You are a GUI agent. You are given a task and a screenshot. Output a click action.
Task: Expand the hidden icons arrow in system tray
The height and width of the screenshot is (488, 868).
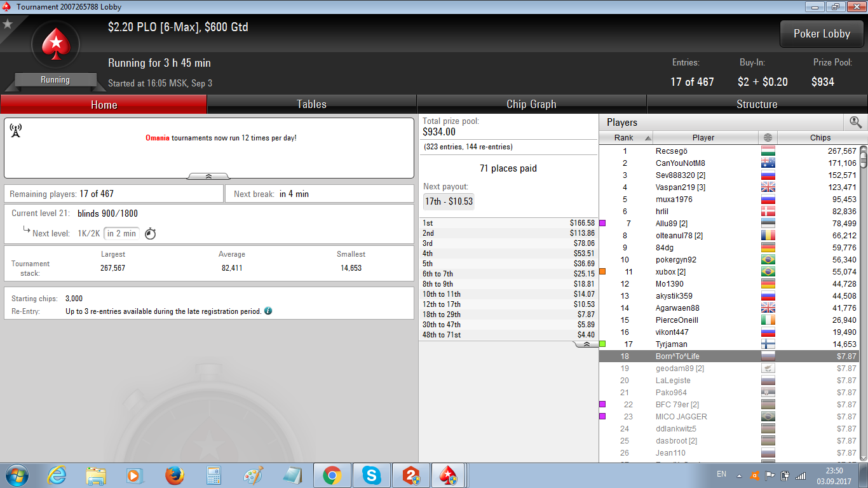coord(738,475)
